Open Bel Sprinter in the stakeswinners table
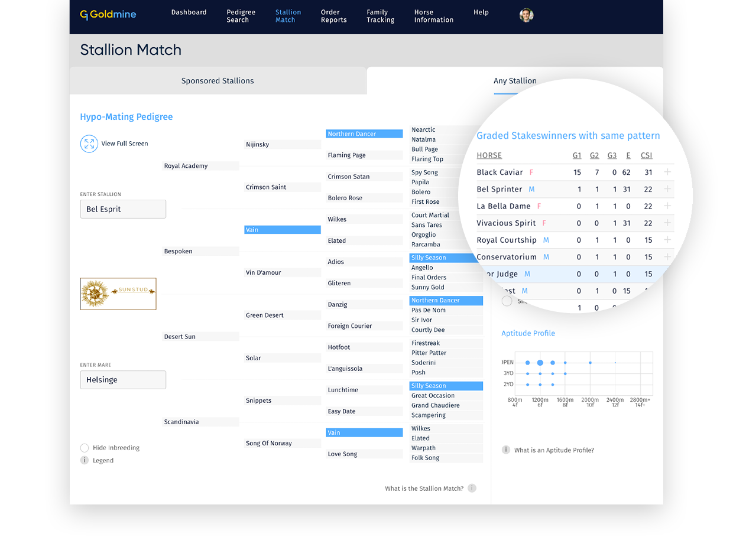Viewport: 733px width, 560px height. [x=500, y=189]
